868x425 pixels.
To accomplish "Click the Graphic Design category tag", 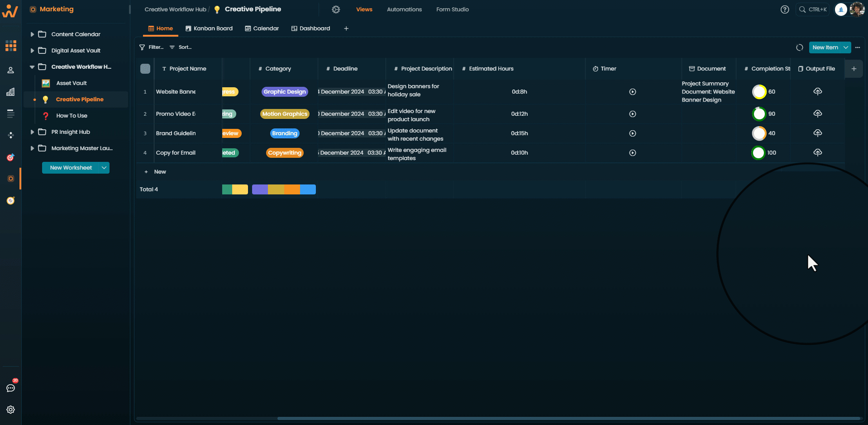I will [x=285, y=92].
